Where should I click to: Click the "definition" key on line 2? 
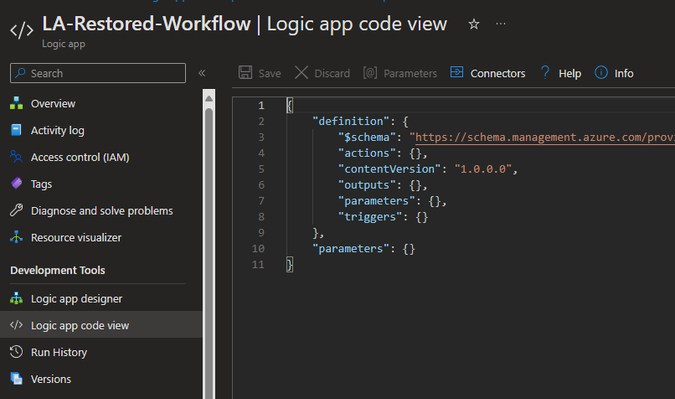click(351, 121)
